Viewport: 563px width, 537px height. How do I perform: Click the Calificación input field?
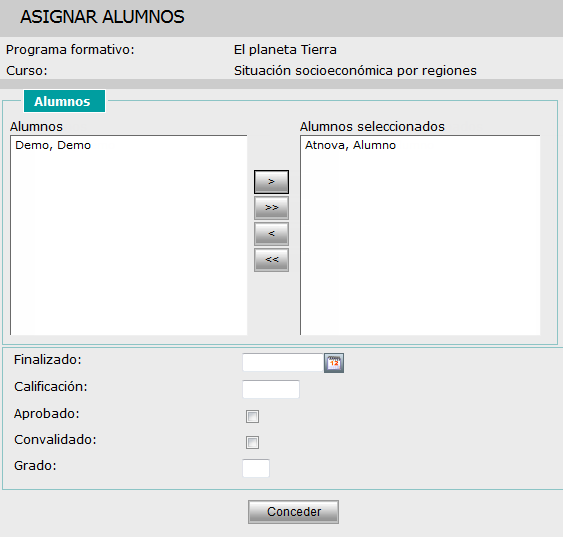pyautogui.click(x=271, y=389)
